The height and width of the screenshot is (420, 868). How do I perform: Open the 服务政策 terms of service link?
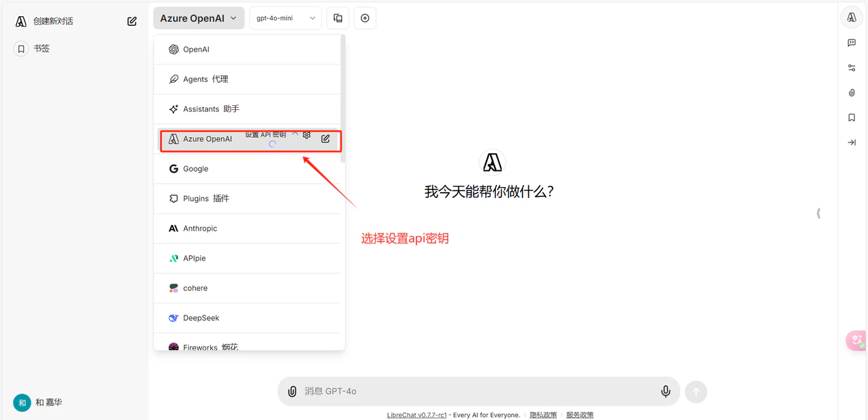click(x=580, y=415)
